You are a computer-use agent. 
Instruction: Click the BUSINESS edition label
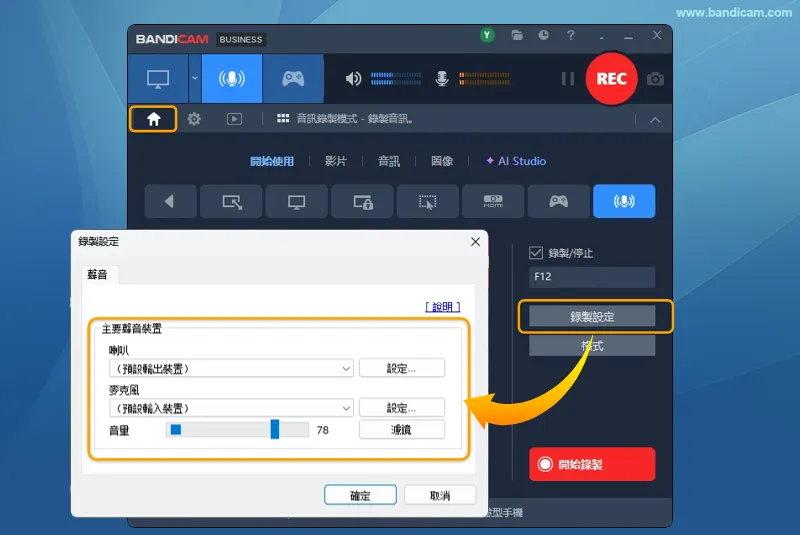point(241,39)
